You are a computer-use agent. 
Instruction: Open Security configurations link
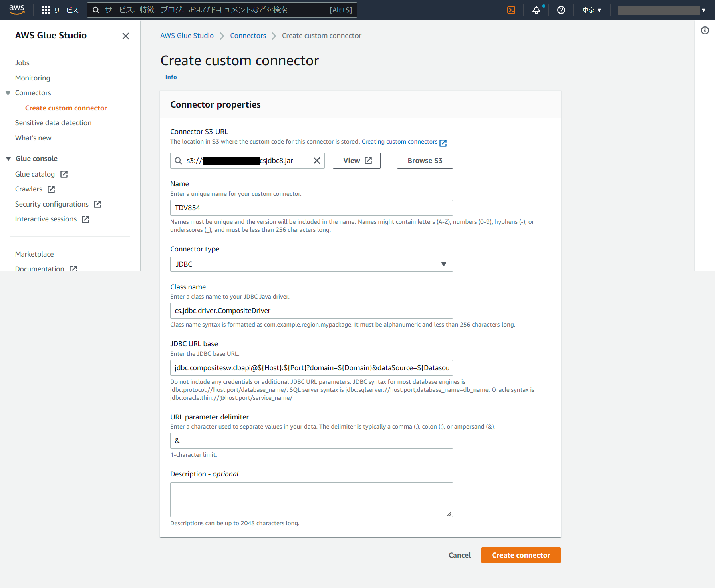click(x=52, y=204)
